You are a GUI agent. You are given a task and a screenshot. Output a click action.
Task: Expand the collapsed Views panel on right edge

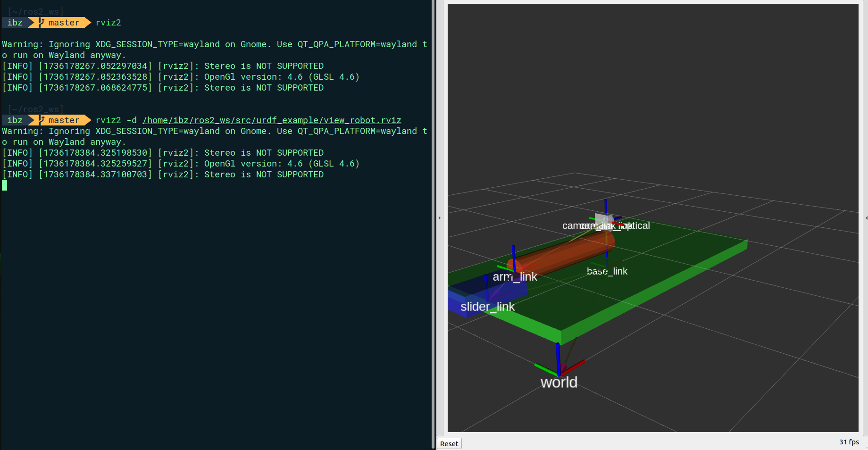865,218
